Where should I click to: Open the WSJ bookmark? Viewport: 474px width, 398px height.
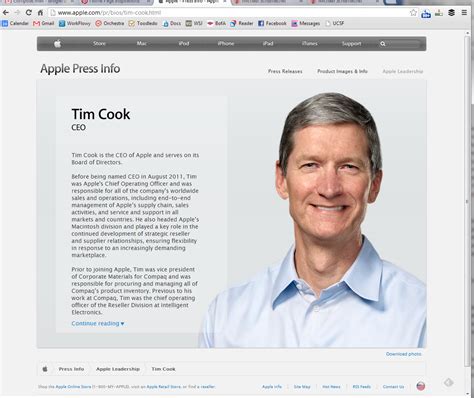194,23
